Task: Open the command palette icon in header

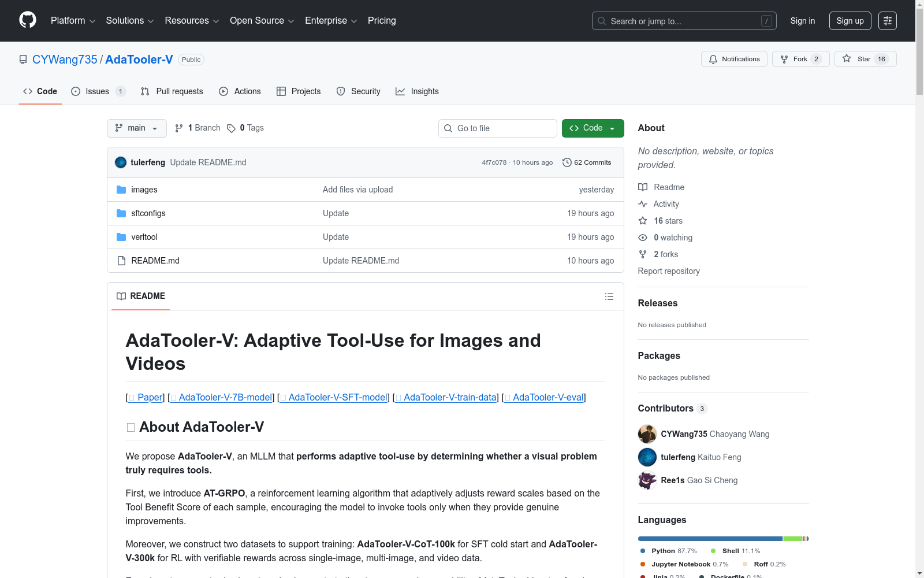Action: (888, 21)
